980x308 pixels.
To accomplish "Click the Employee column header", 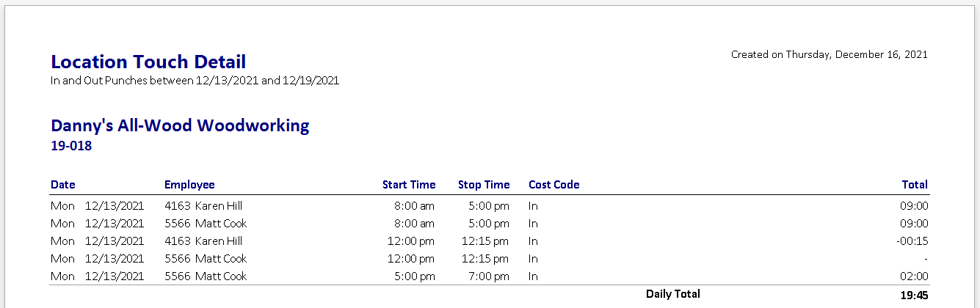I will [189, 185].
